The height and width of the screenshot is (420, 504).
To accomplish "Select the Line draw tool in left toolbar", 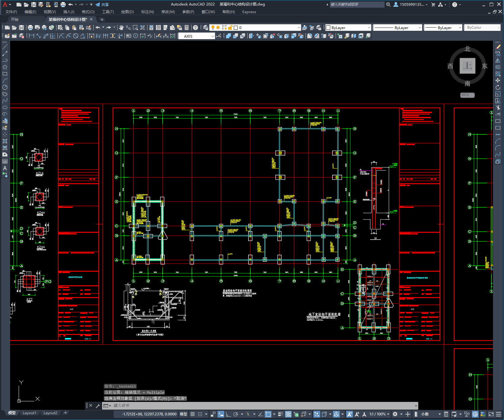I will click(x=5, y=47).
